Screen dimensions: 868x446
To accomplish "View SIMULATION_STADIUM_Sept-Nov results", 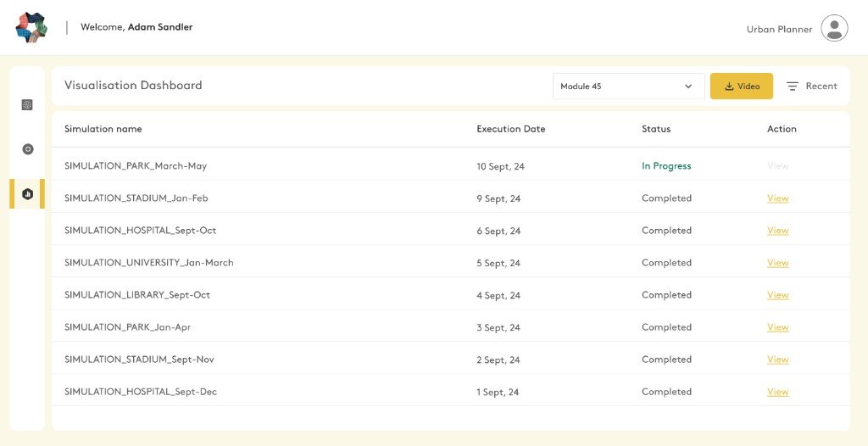I will coord(778,360).
